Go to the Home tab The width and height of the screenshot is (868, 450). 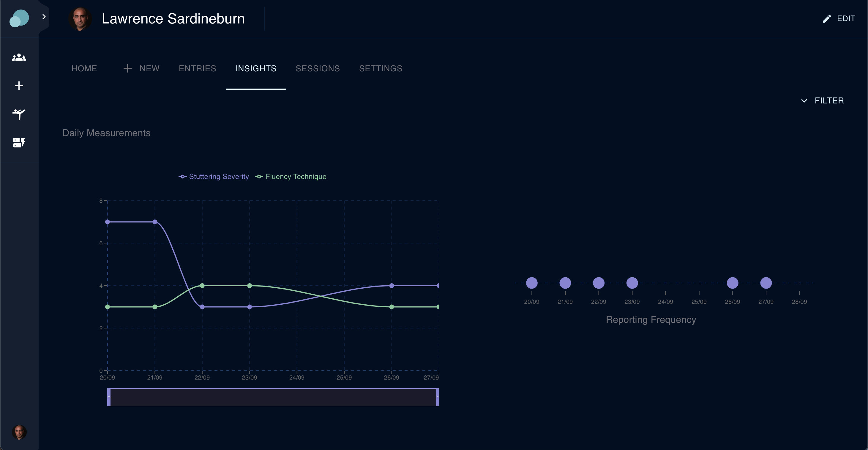click(x=84, y=68)
